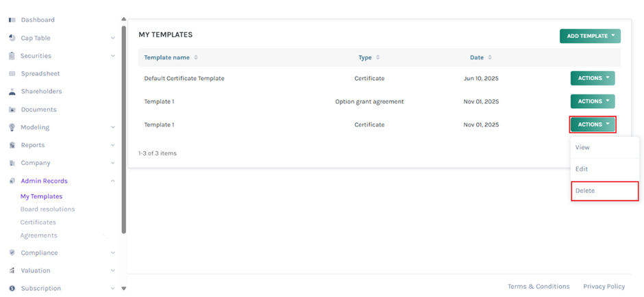Open the Add Template dropdown

click(x=589, y=36)
